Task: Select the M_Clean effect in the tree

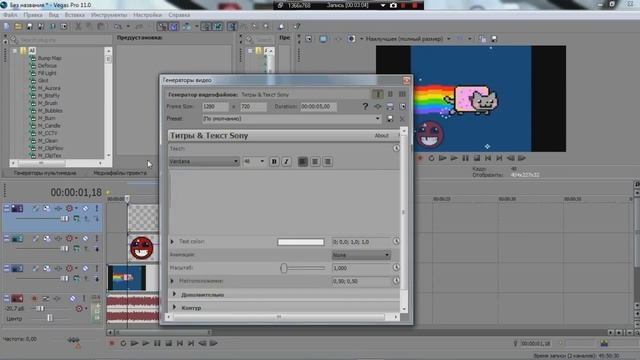Action: point(48,140)
